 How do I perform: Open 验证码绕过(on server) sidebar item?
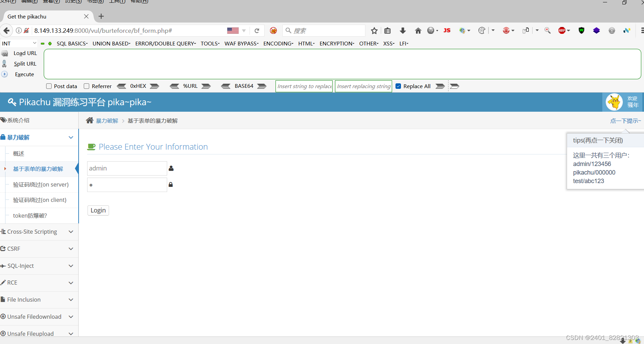click(x=41, y=184)
